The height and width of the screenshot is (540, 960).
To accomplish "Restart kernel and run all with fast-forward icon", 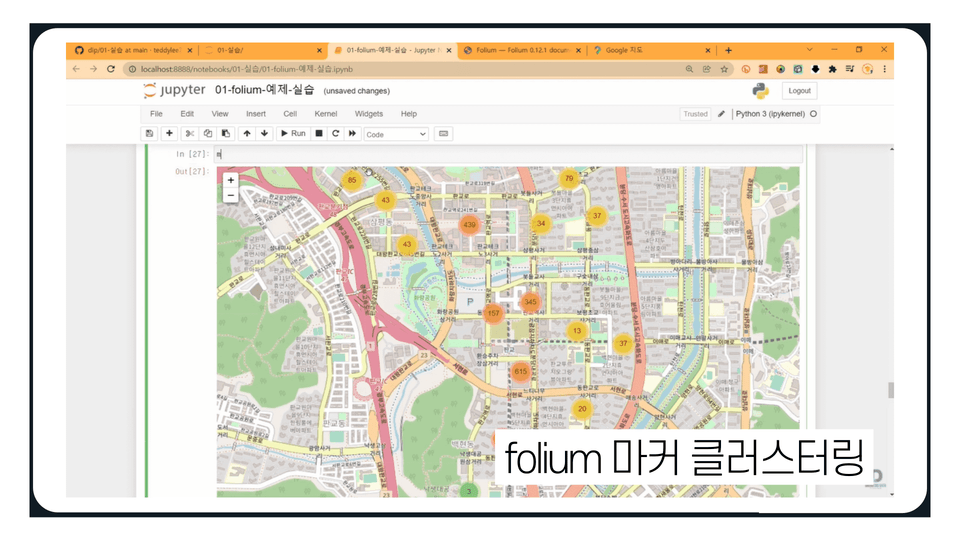I will tap(352, 133).
